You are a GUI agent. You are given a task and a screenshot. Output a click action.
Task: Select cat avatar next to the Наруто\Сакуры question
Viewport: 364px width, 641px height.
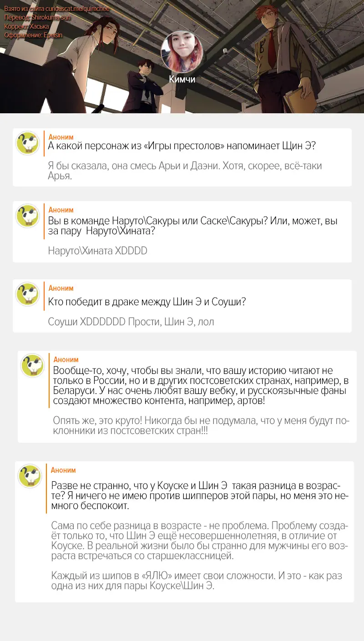point(27,216)
